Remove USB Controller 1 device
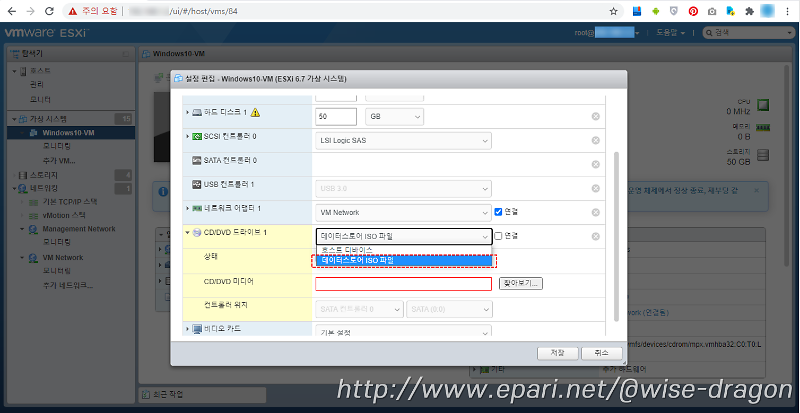Image resolution: width=800 pixels, height=413 pixels. (595, 188)
